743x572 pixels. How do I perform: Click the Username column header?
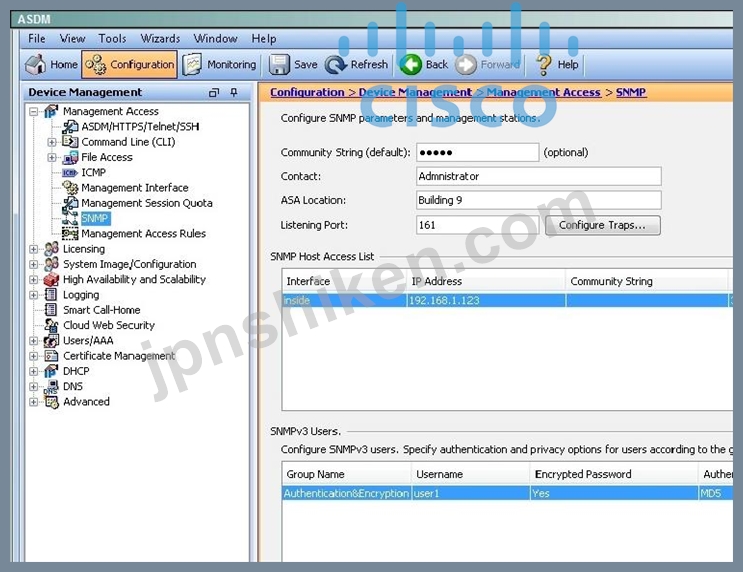(x=470, y=474)
